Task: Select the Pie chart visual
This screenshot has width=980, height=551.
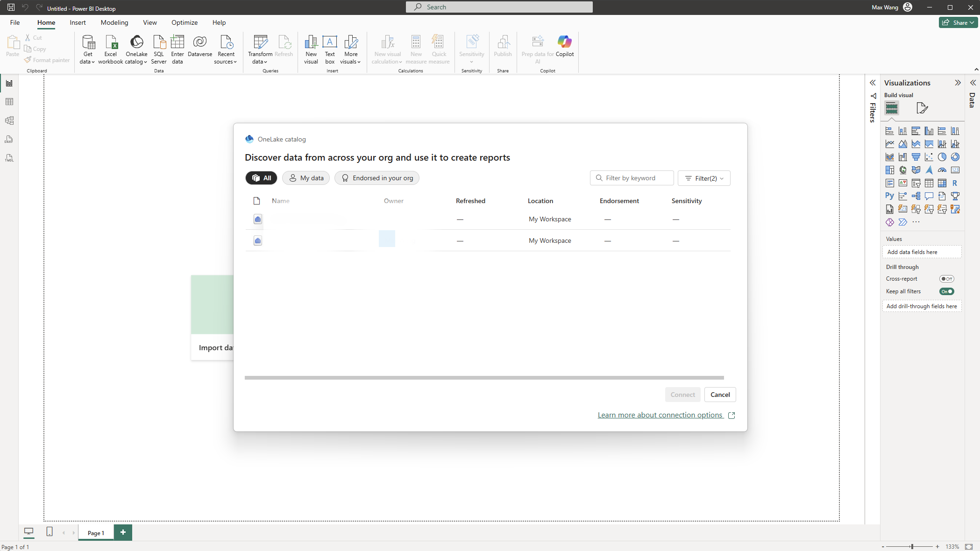Action: tap(942, 157)
